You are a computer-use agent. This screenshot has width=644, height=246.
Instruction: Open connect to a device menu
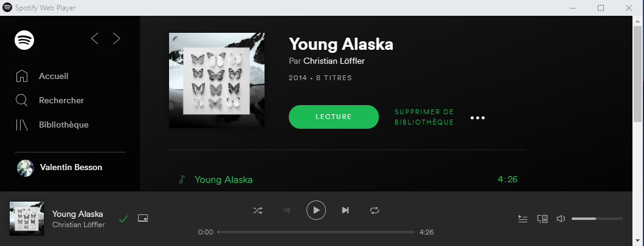tap(542, 219)
